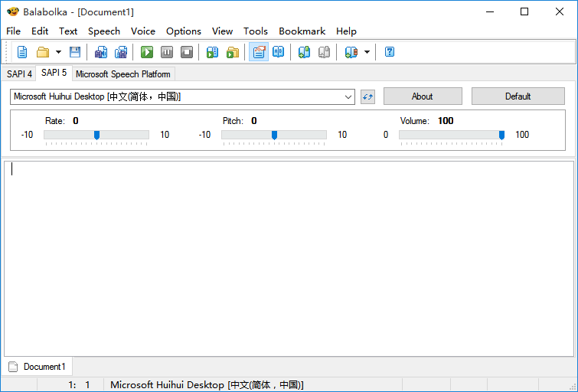
Task: Click the folder icon with green play arrow
Action: coord(233,52)
